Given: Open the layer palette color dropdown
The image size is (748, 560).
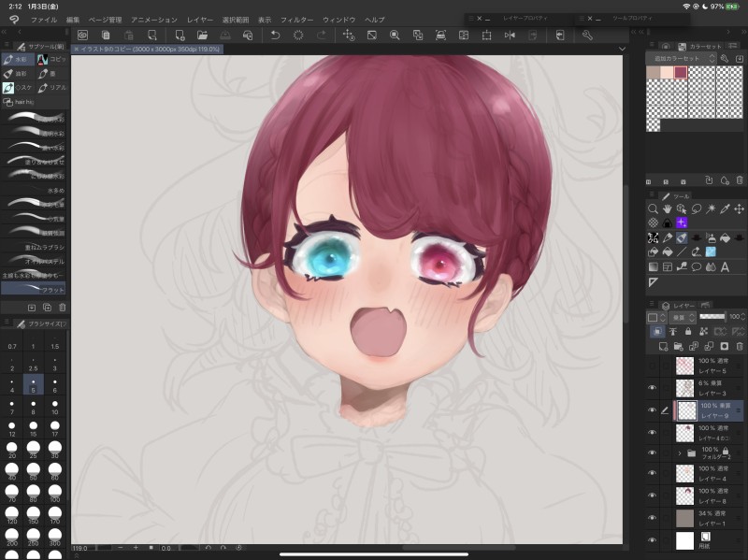Looking at the screenshot, I should pos(657,317).
